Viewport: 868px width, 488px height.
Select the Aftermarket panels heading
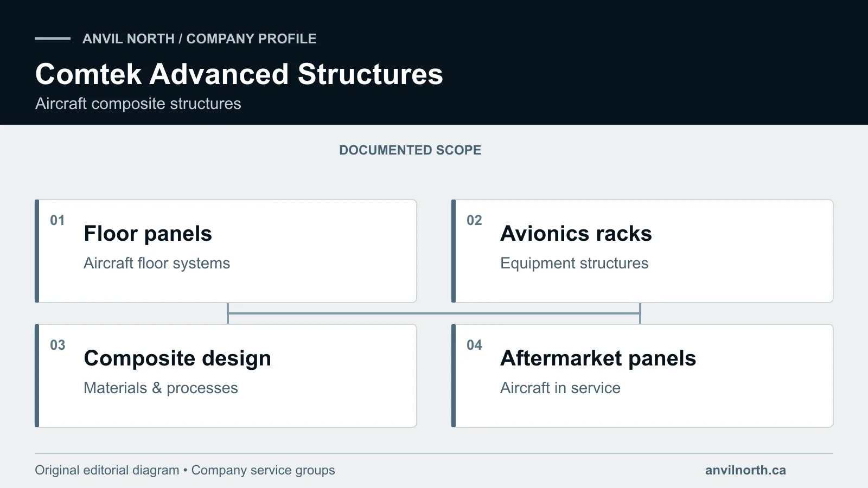coord(598,358)
